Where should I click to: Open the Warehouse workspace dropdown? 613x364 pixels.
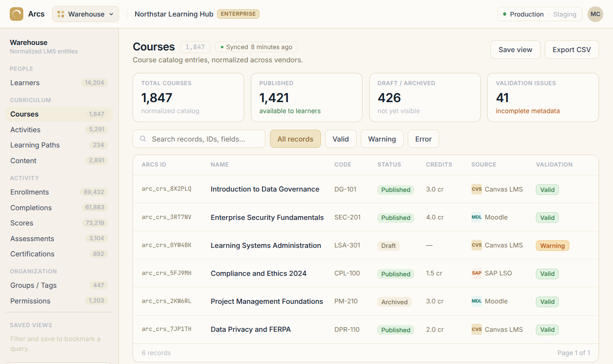pos(86,14)
